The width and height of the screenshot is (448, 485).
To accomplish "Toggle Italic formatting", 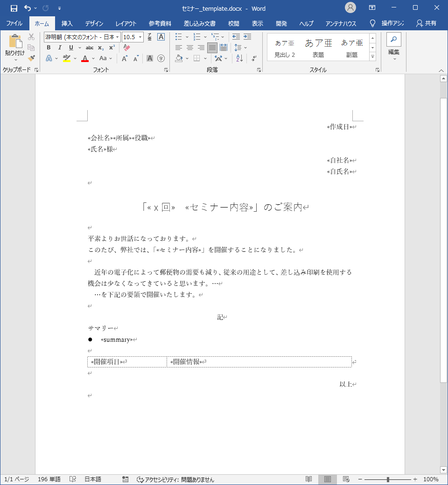I will (x=60, y=48).
